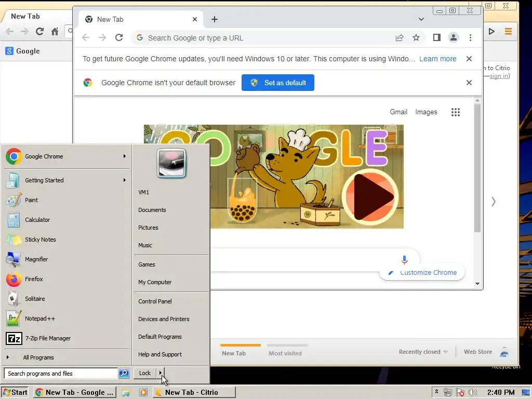Image resolution: width=532 pixels, height=399 pixels.
Task: Open Solitaire from Start menu
Action: (66, 299)
